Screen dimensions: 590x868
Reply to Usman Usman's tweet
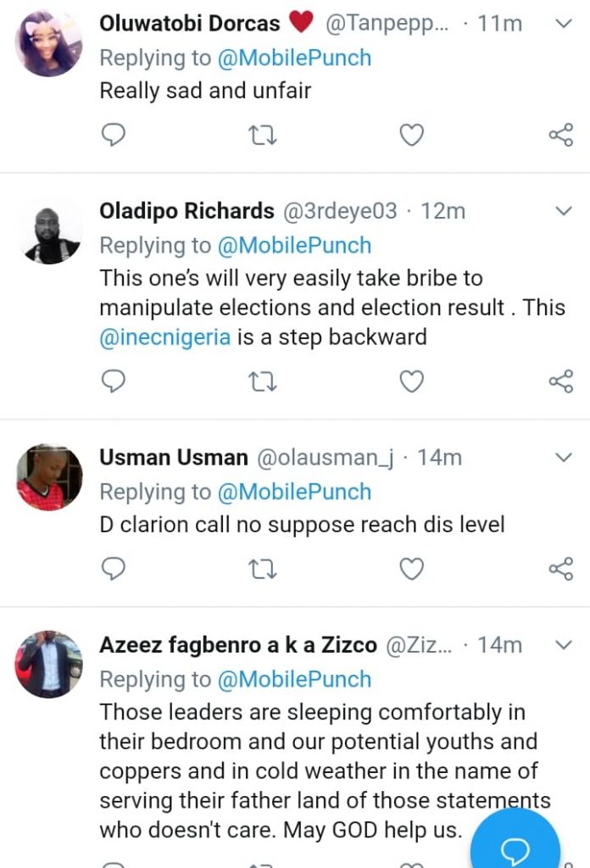pos(113,569)
